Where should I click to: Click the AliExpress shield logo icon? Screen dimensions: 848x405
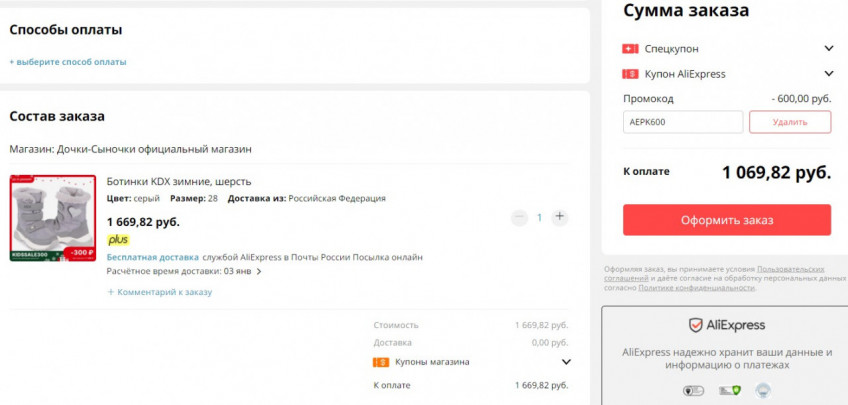[696, 325]
